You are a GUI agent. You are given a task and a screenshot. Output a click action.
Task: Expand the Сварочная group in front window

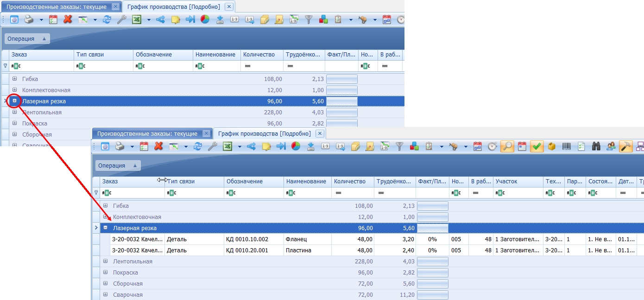pyautogui.click(x=105, y=294)
